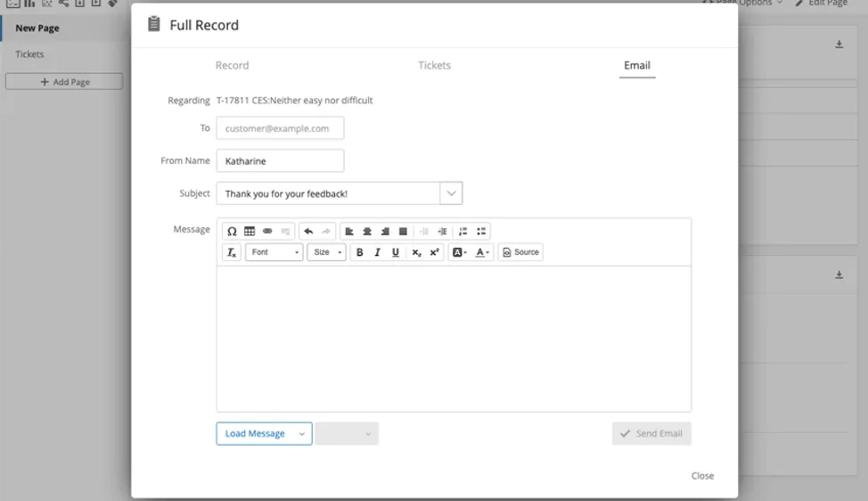Click the To email address field
The width and height of the screenshot is (868, 501).
[x=280, y=127]
